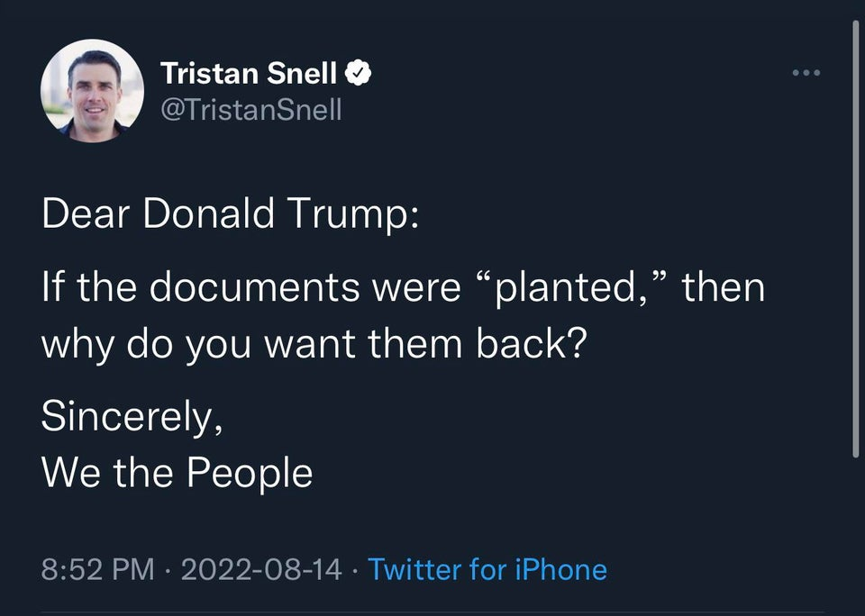Open Tristan Snell's profile picture

click(x=92, y=90)
